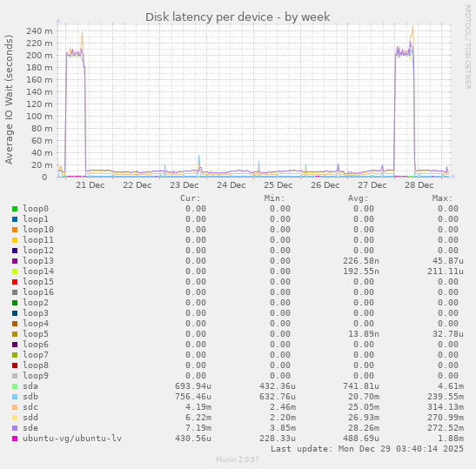
Task: Click the loop13 purple legend swatch
Action: pos(15,261)
